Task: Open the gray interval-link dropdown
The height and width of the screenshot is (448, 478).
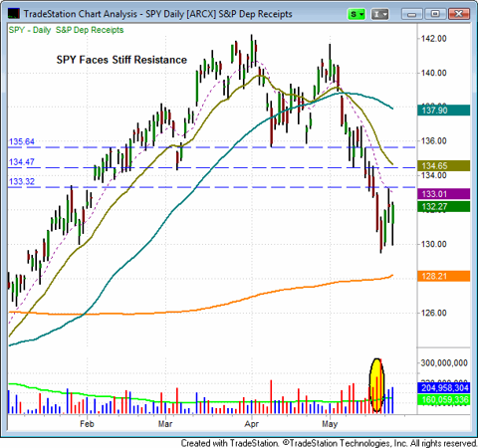Action: click(x=379, y=14)
